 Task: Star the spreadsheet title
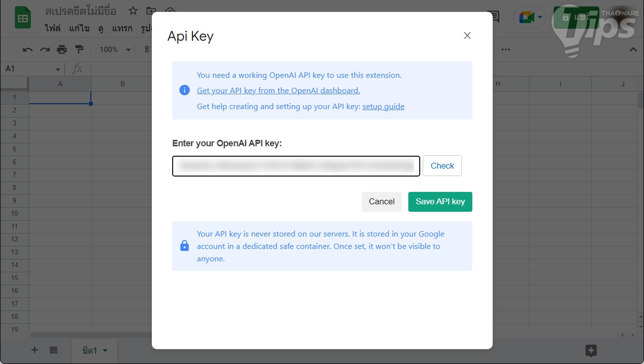[133, 11]
